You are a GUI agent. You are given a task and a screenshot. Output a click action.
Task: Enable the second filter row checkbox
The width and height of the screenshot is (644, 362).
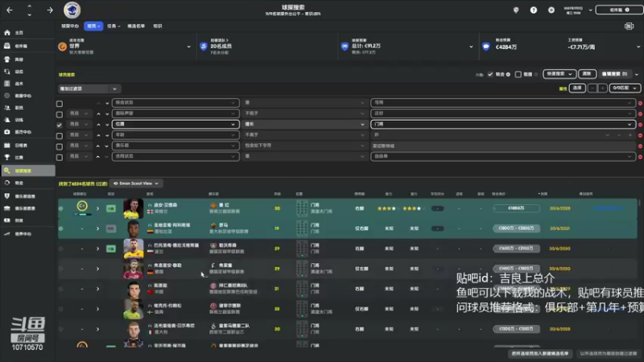[60, 114]
